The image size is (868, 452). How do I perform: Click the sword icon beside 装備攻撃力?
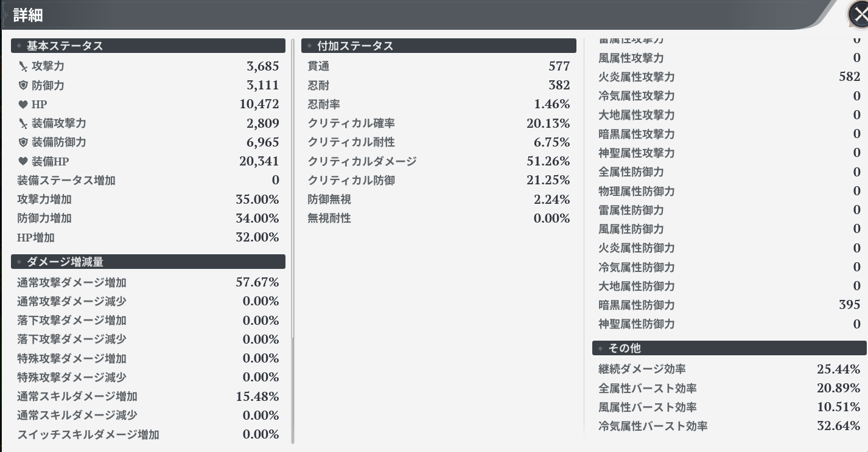[23, 123]
